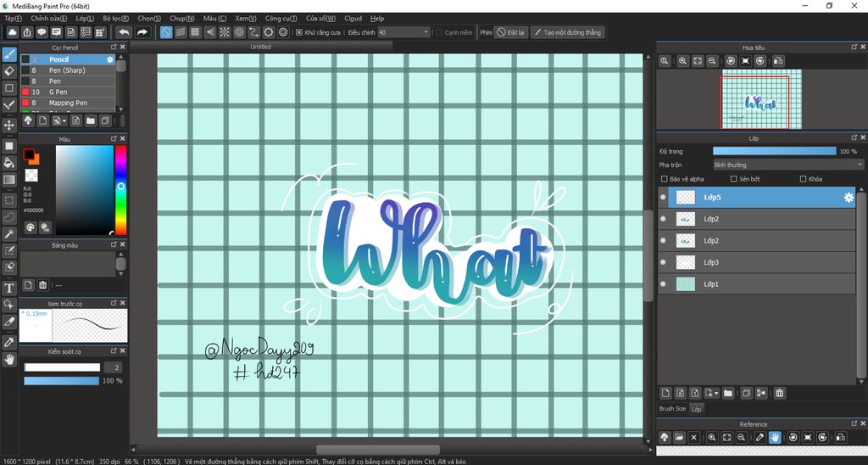The height and width of the screenshot is (465, 868).
Task: Open the Pha trộn blend mode dropdown
Action: click(787, 165)
